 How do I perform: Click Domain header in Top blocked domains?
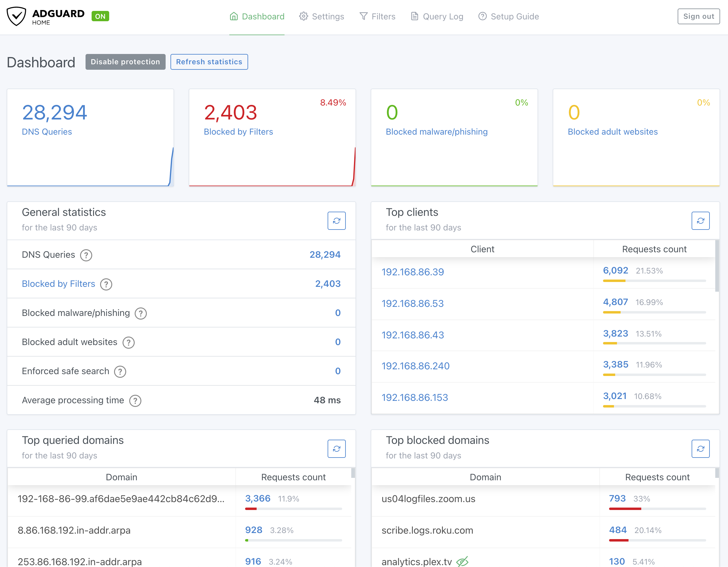485,477
